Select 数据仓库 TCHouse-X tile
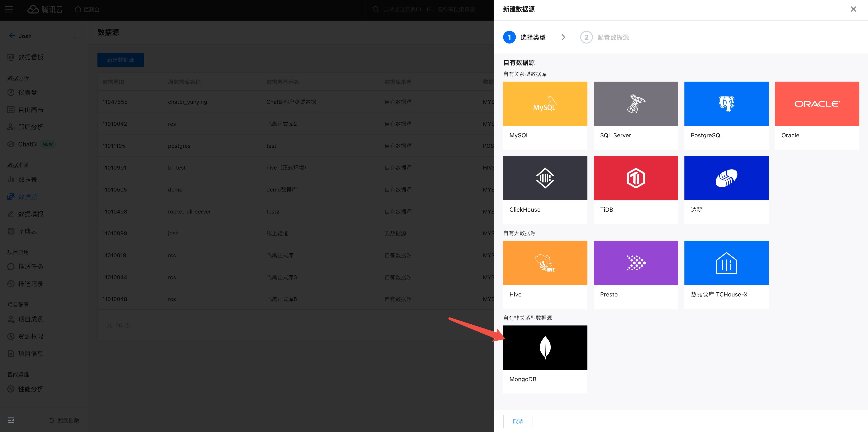This screenshot has width=868, height=432. point(726,263)
